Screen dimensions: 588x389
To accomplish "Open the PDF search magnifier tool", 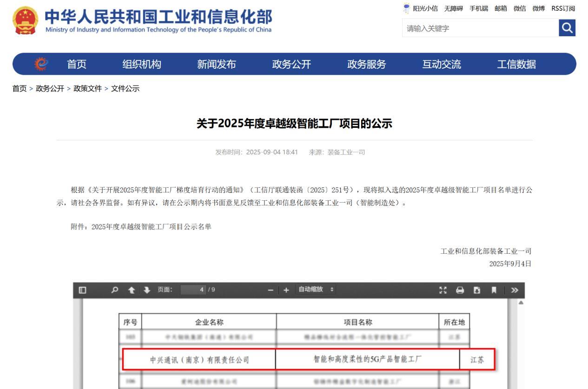I will [x=115, y=289].
